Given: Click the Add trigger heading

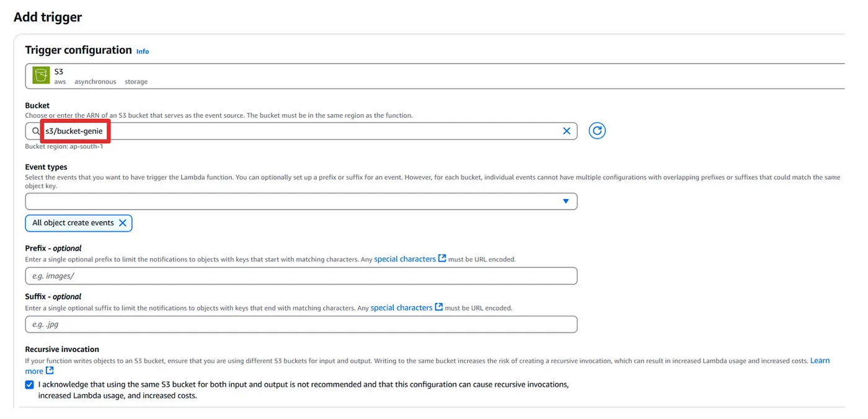Looking at the screenshot, I should coord(48,17).
